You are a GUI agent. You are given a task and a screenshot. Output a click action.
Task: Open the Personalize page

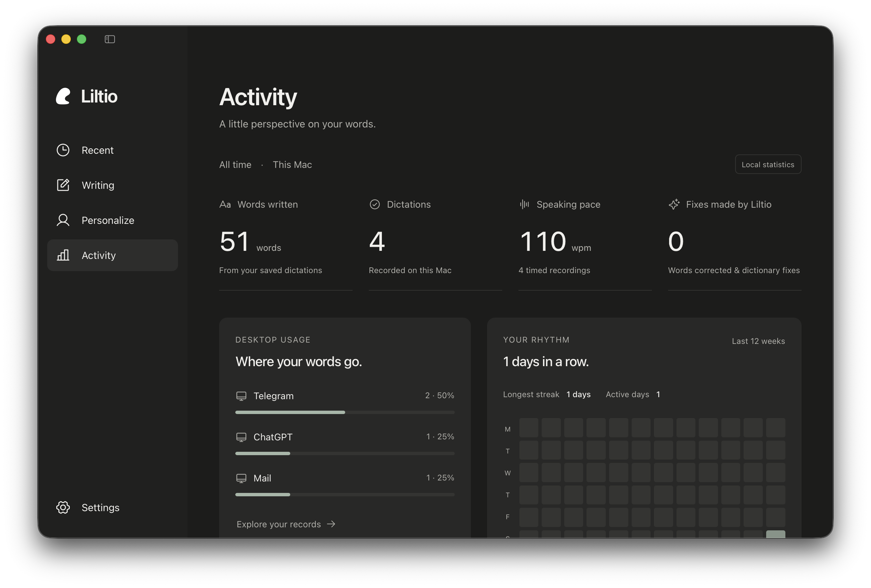pyautogui.click(x=113, y=220)
